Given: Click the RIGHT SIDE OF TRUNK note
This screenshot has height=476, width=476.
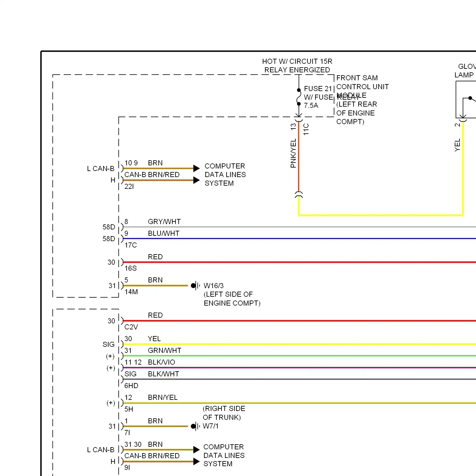Looking at the screenshot, I should pyautogui.click(x=224, y=413).
